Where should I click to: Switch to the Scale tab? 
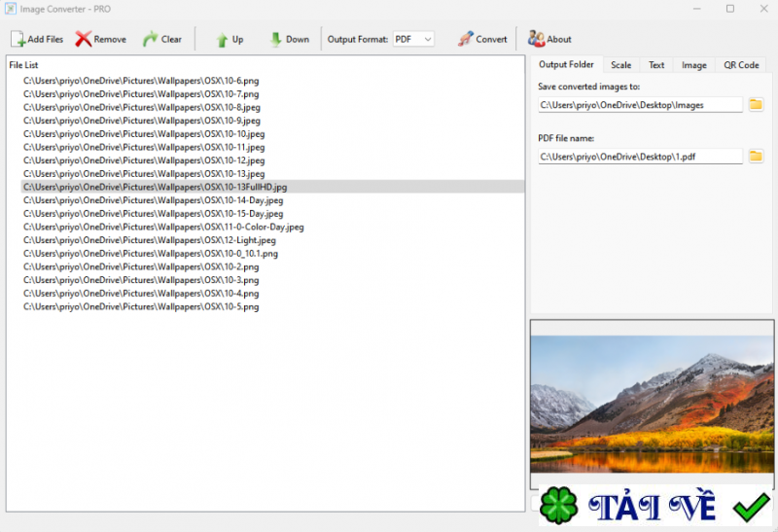coord(620,65)
